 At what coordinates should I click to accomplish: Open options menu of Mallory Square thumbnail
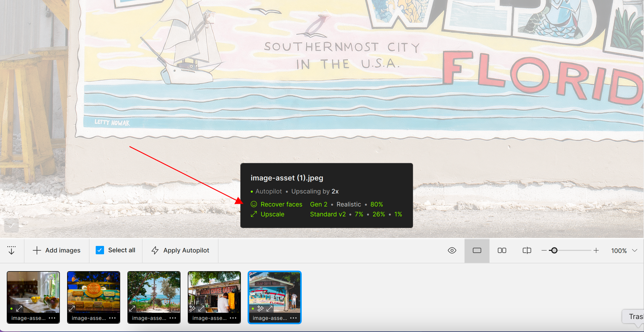tap(112, 318)
